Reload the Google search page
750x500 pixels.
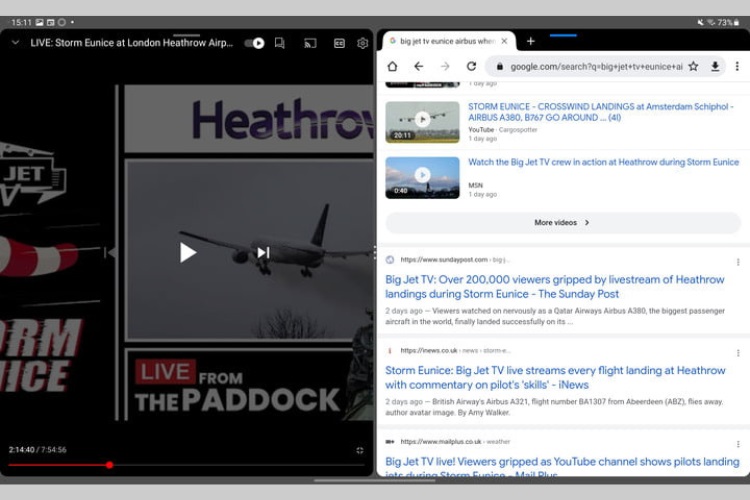tap(471, 66)
